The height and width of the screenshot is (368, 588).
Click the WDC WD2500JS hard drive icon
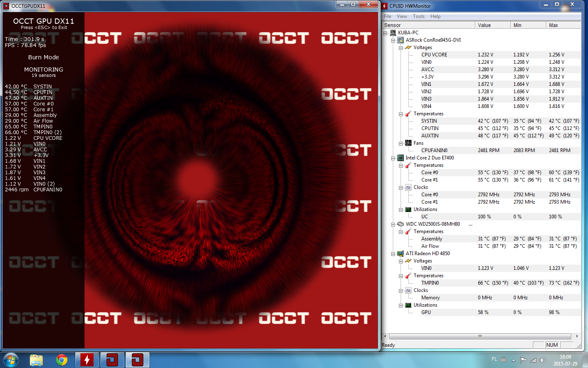tap(401, 224)
